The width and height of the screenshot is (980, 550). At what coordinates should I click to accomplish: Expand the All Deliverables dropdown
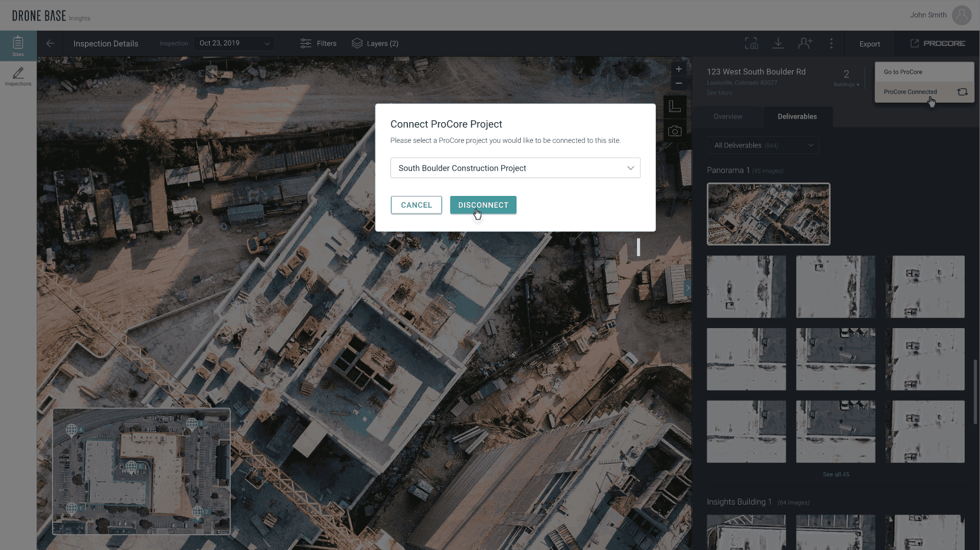pyautogui.click(x=763, y=145)
